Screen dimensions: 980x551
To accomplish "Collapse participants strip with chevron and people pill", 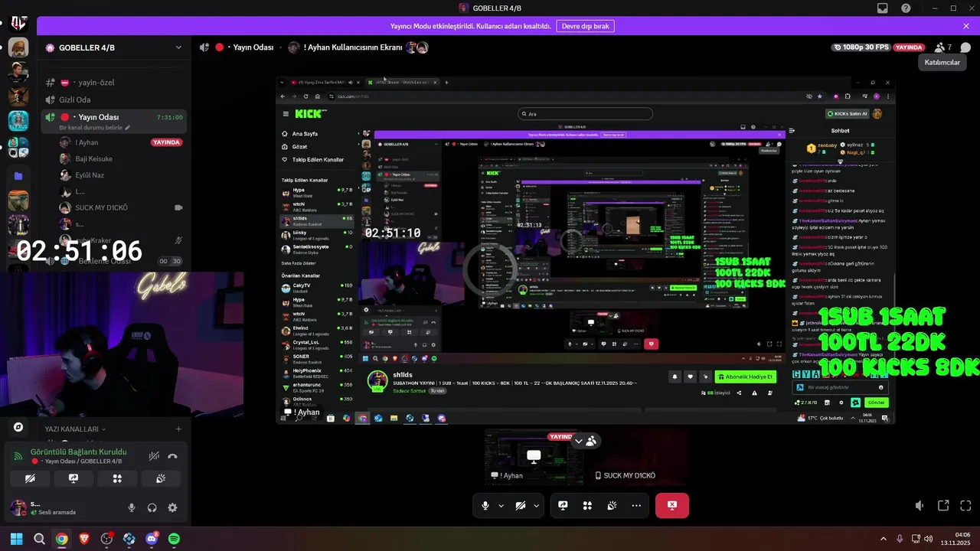I will (x=585, y=441).
